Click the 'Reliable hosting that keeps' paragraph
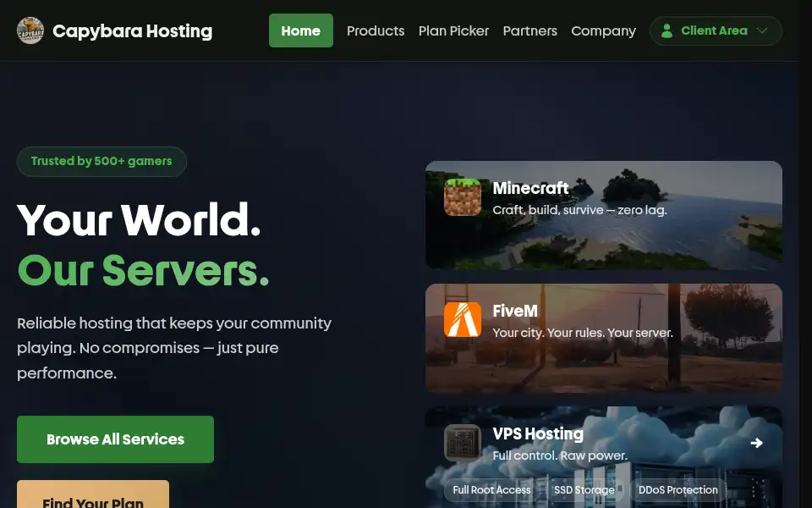This screenshot has width=812, height=508. 174,348
